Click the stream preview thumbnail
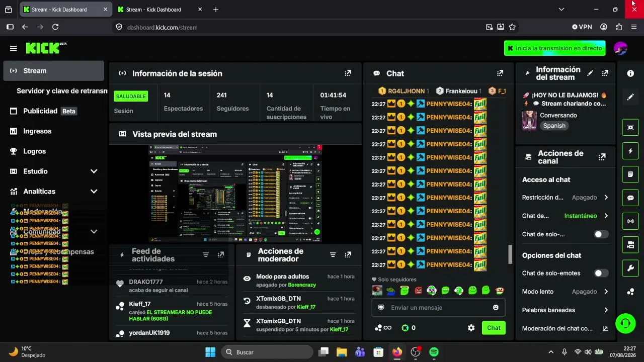Screen dimensions: 644x362 [x=235, y=194]
